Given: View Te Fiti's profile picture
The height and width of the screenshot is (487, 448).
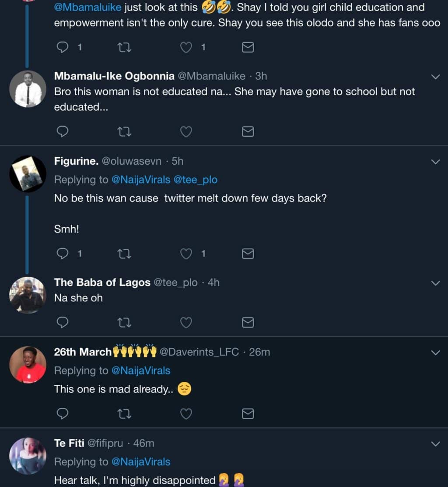Looking at the screenshot, I should point(28,455).
